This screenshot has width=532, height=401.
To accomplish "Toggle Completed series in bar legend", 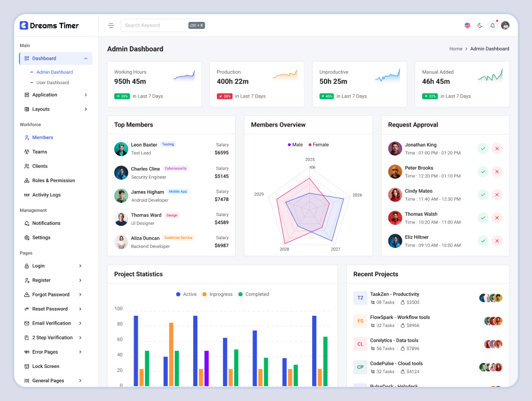I will [x=254, y=295].
